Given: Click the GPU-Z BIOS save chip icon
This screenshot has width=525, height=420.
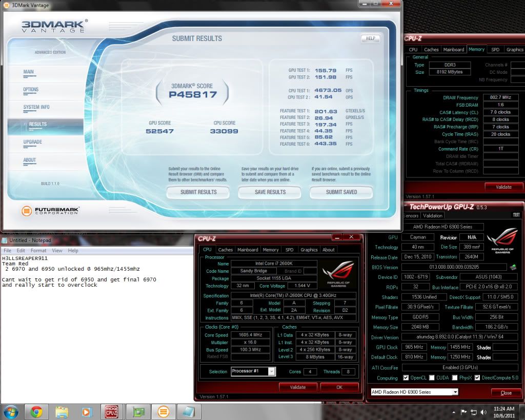Looking at the screenshot, I should [x=513, y=267].
